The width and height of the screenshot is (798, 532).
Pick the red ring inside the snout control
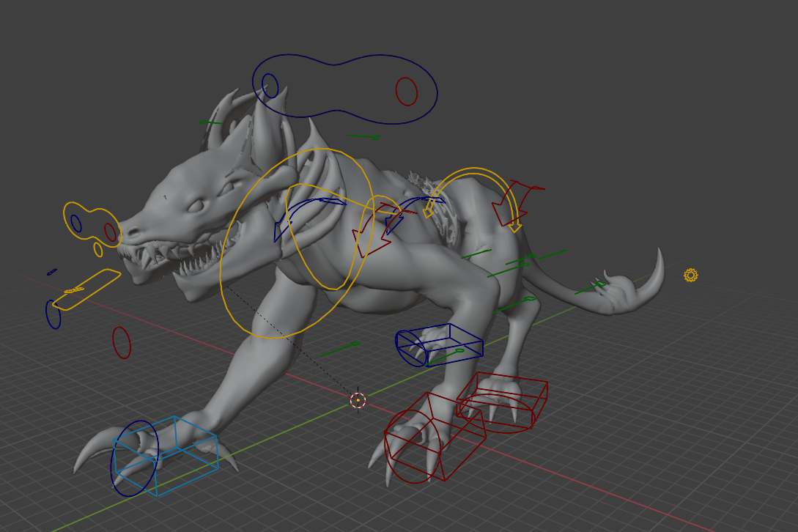[111, 232]
